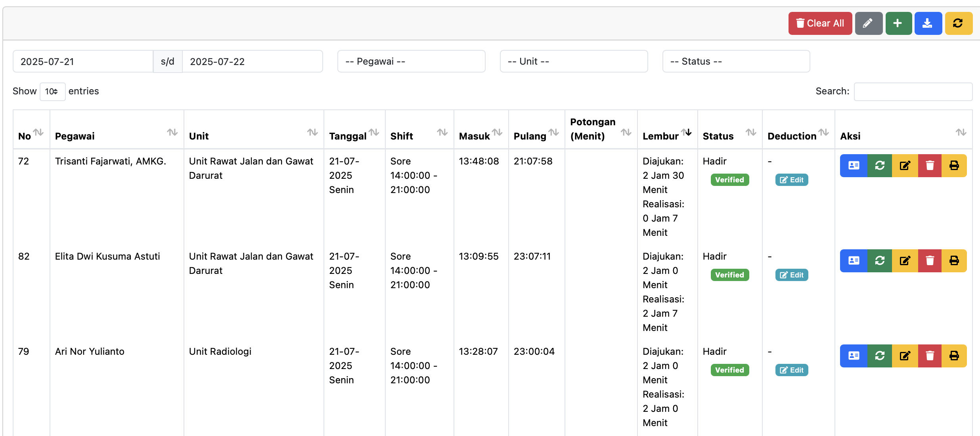The image size is (980, 436).
Task: Click the gray pencil edit button
Action: coord(868,23)
